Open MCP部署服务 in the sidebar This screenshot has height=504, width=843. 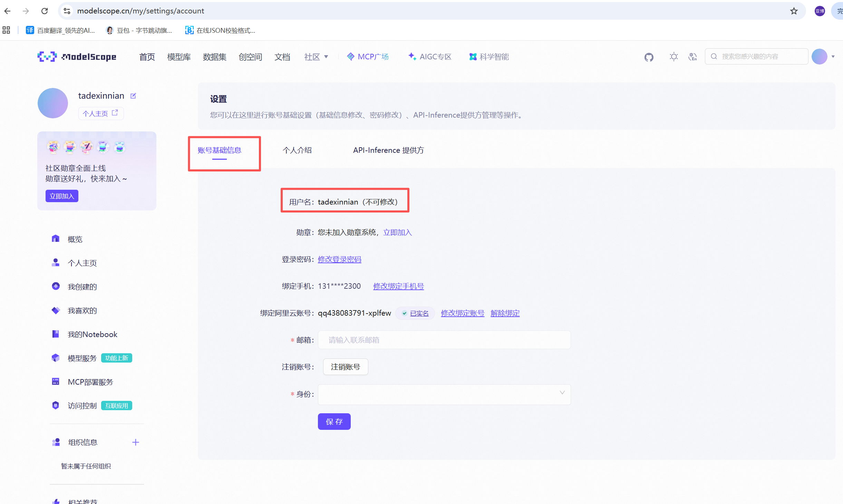pyautogui.click(x=90, y=382)
